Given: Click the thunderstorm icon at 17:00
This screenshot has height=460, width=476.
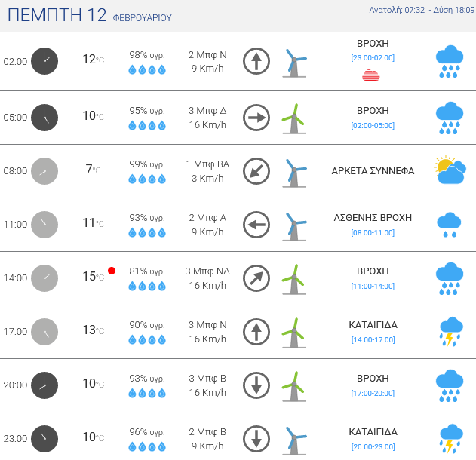Looking at the screenshot, I should pos(450,332).
